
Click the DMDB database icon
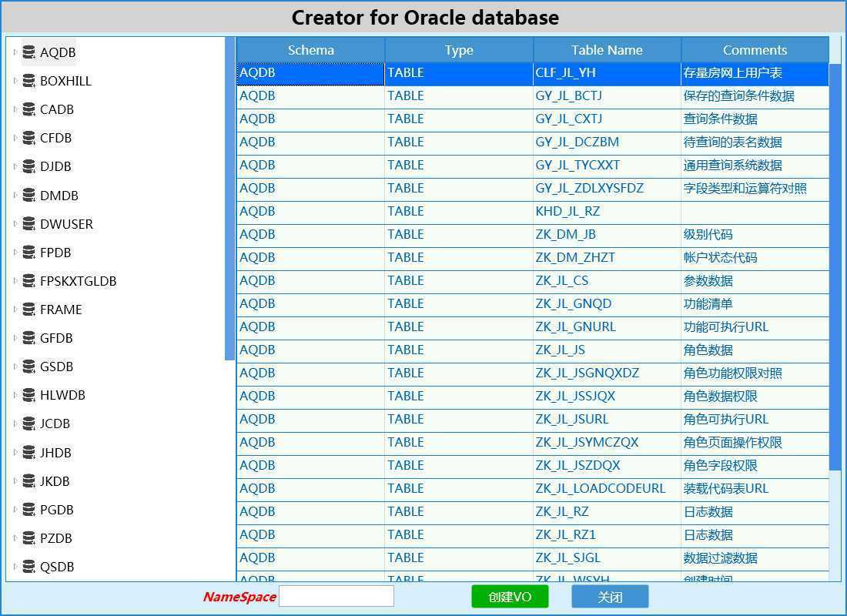pyautogui.click(x=28, y=196)
